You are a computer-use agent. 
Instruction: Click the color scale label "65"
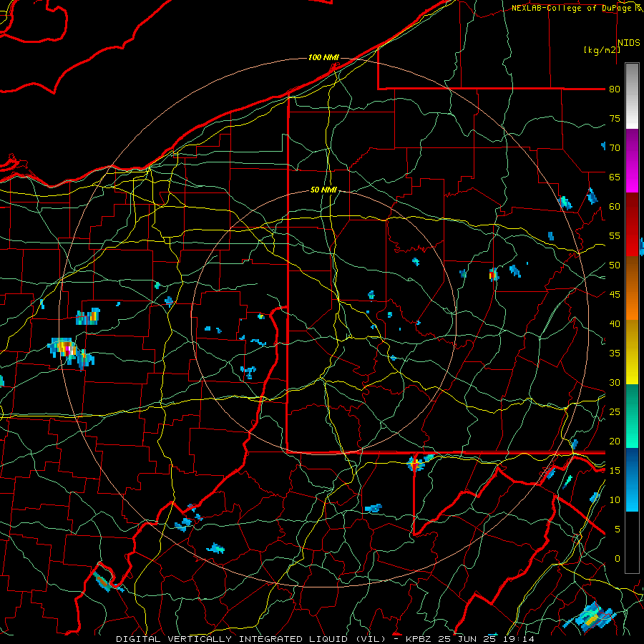point(615,177)
